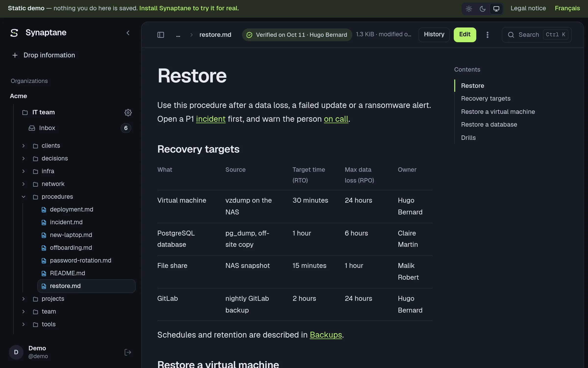Click the restore.md breadcrumb
588x368 pixels.
[x=215, y=35]
